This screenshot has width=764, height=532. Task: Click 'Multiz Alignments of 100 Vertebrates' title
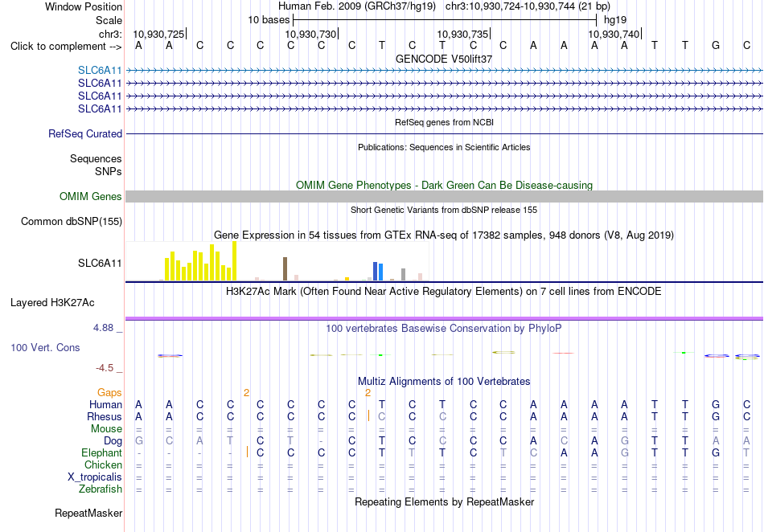[x=444, y=381]
